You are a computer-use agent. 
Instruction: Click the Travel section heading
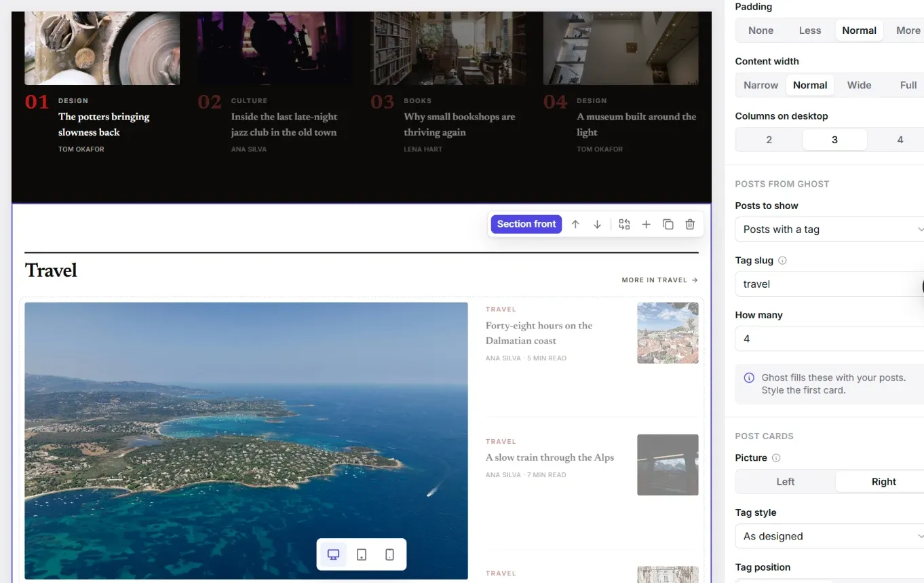[x=51, y=271]
